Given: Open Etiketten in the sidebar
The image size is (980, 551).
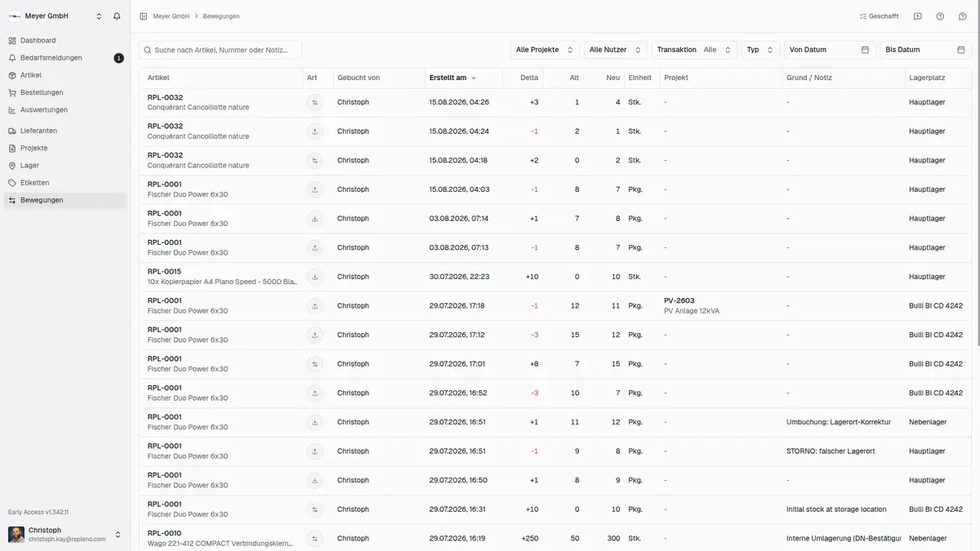Looking at the screenshot, I should tap(65, 183).
